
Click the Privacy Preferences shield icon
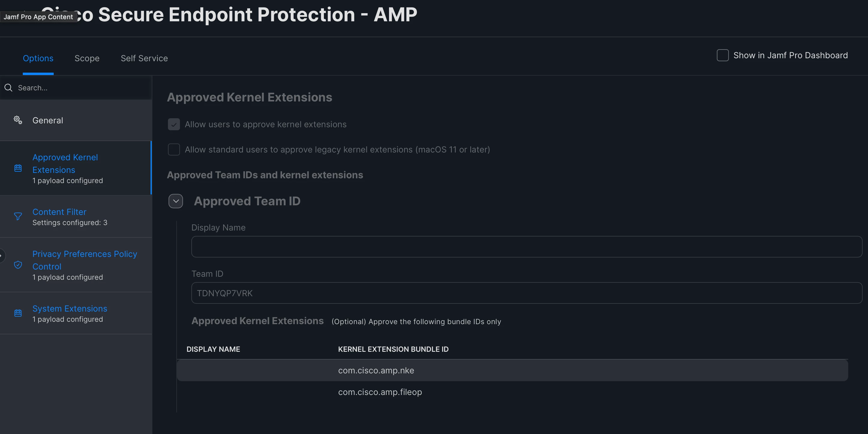pos(18,265)
